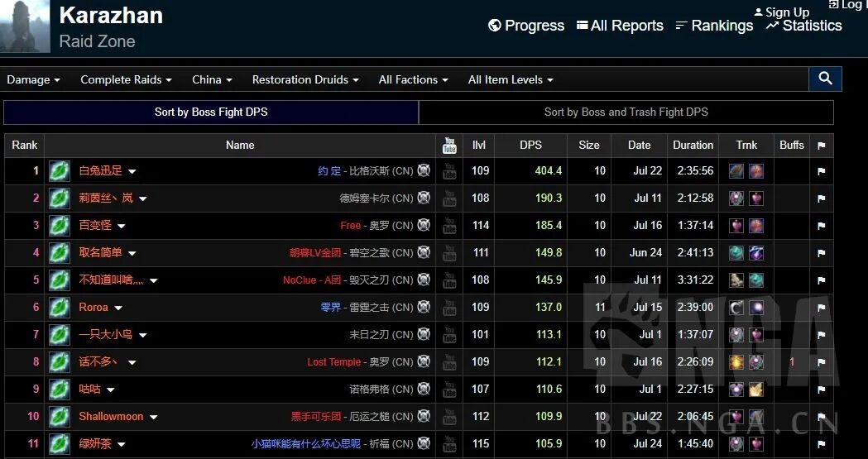Click the Duration column header

tap(693, 145)
